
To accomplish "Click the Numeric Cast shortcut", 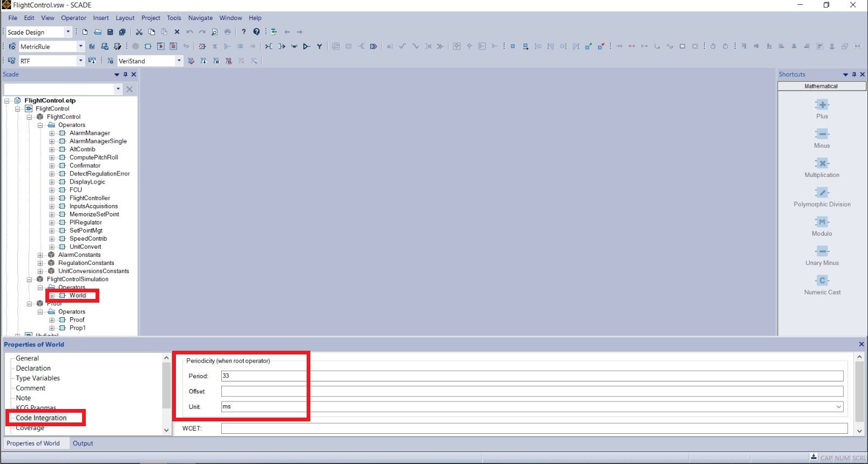I will click(x=822, y=284).
